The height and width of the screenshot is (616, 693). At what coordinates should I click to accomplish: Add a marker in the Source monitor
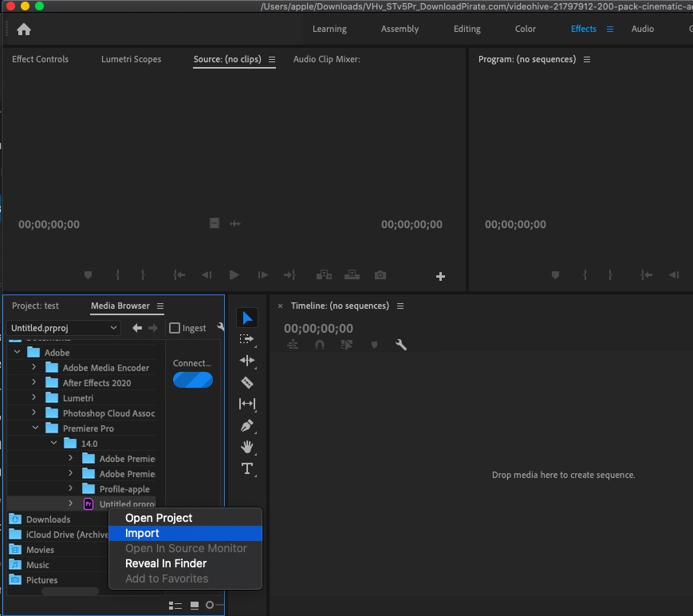[x=88, y=275]
